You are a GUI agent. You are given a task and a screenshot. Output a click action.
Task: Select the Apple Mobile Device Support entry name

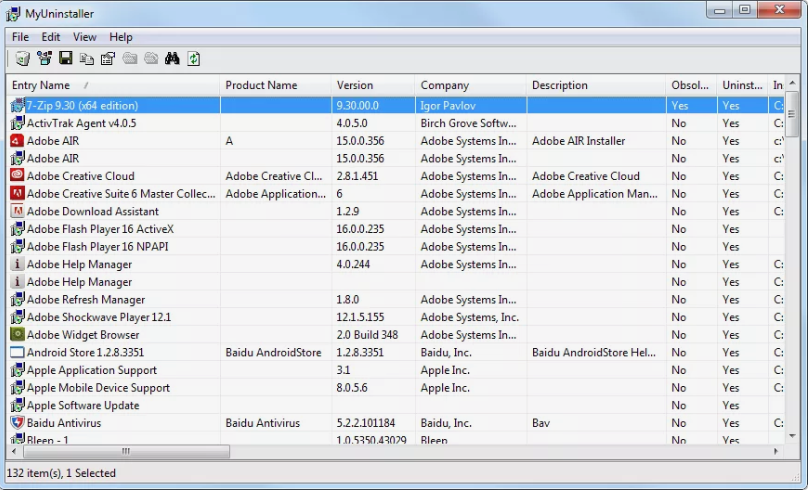pos(98,388)
